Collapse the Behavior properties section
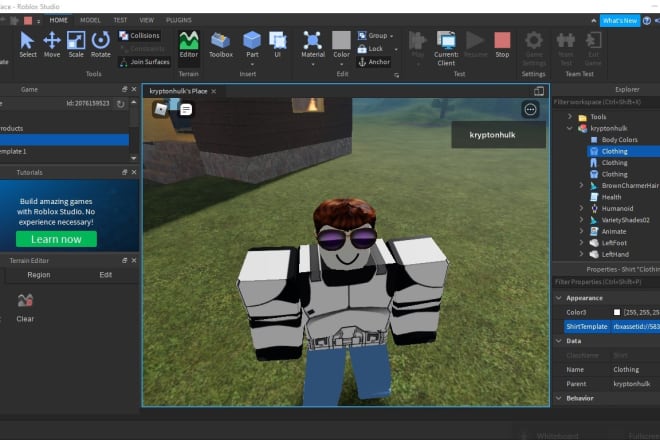The image size is (660, 440). click(559, 398)
